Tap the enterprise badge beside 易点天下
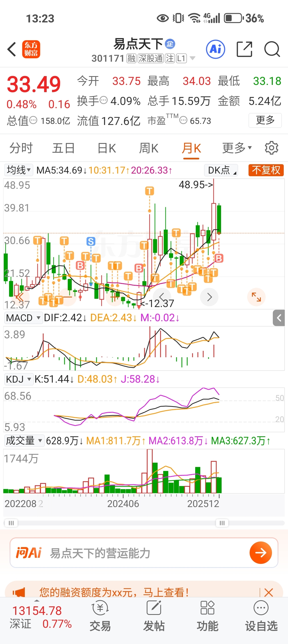The height and width of the screenshot is (644, 288). pyautogui.click(x=170, y=44)
